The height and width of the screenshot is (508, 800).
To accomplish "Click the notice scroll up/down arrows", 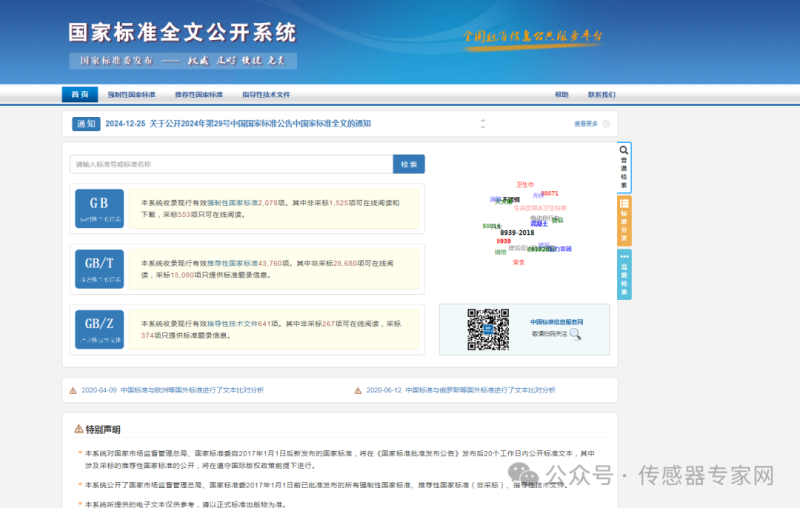I will tap(482, 124).
